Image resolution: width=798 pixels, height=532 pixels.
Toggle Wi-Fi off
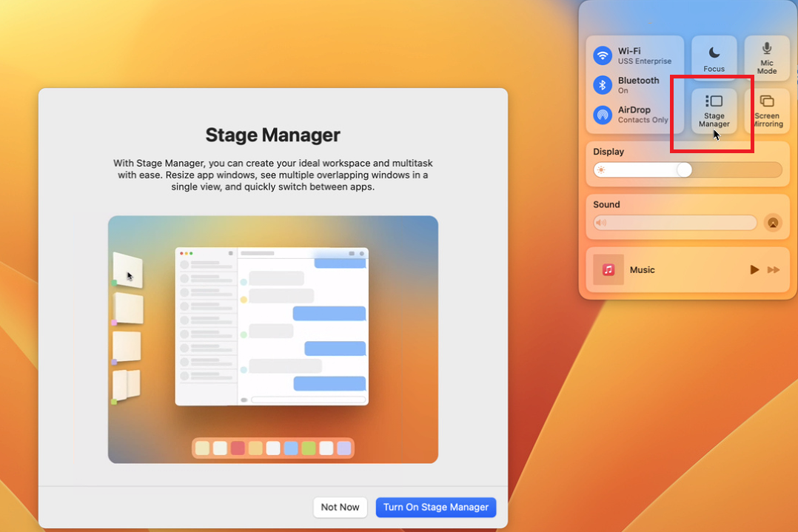603,55
